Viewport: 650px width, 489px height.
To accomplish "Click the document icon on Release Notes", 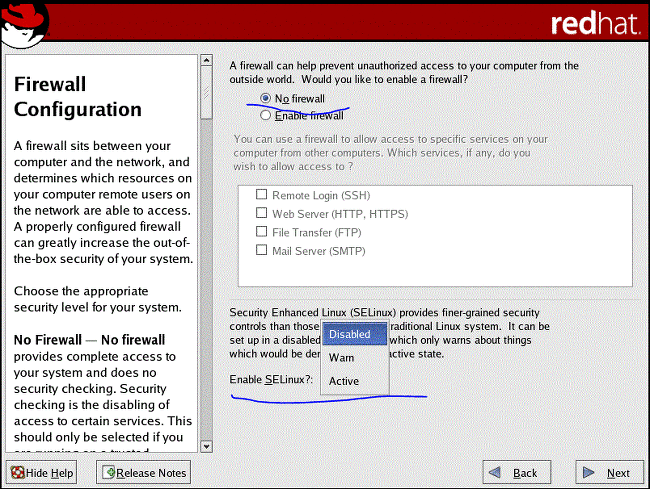I will coord(109,472).
